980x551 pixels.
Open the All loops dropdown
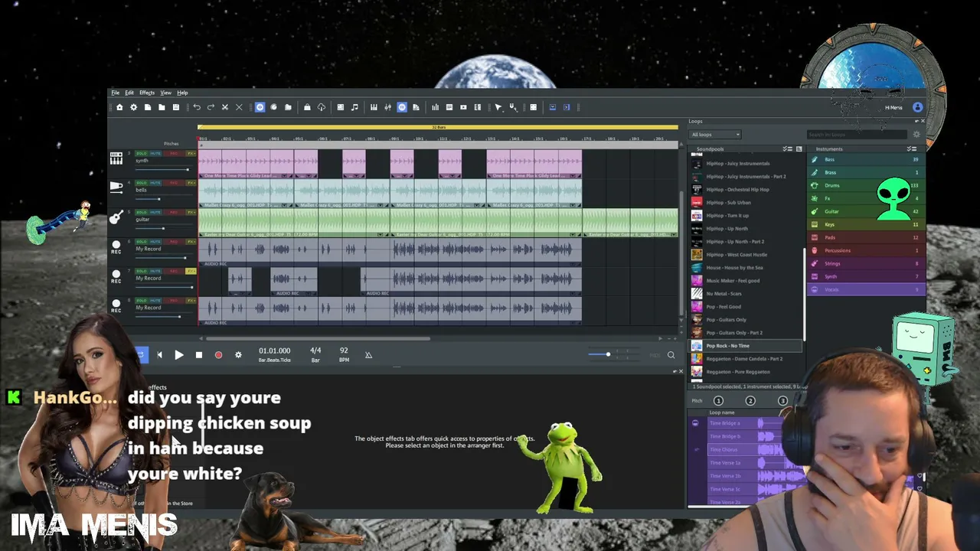coord(716,135)
